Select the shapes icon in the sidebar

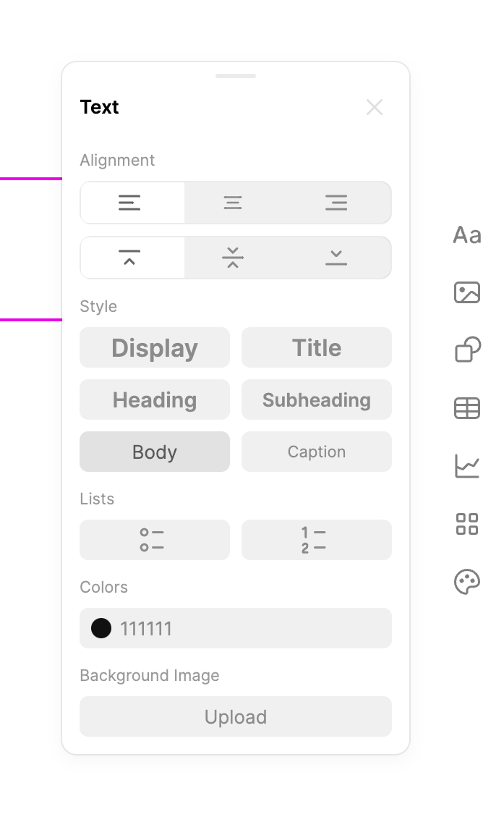click(x=466, y=350)
